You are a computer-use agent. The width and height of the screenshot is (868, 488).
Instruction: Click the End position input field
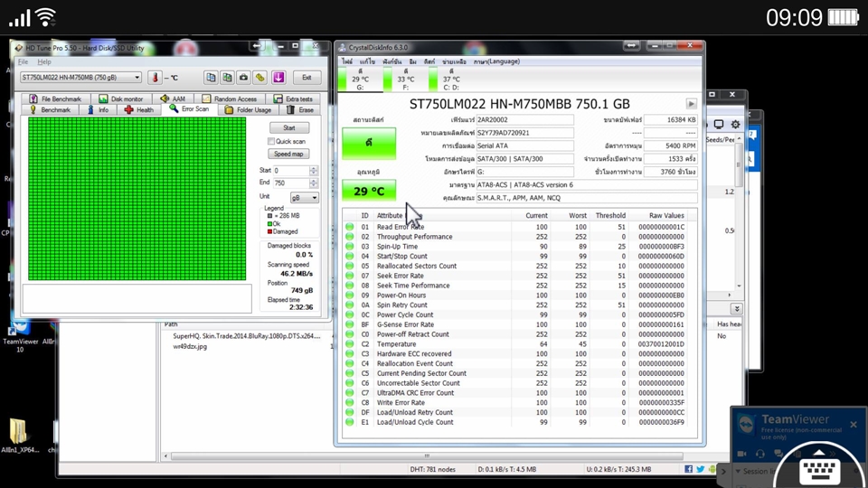tap(291, 183)
